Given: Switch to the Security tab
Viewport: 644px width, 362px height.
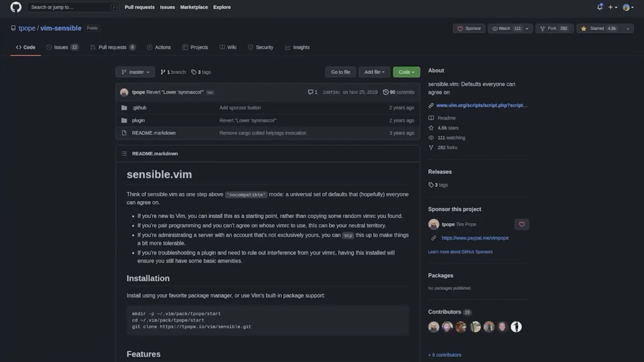Looking at the screenshot, I should tap(261, 47).
